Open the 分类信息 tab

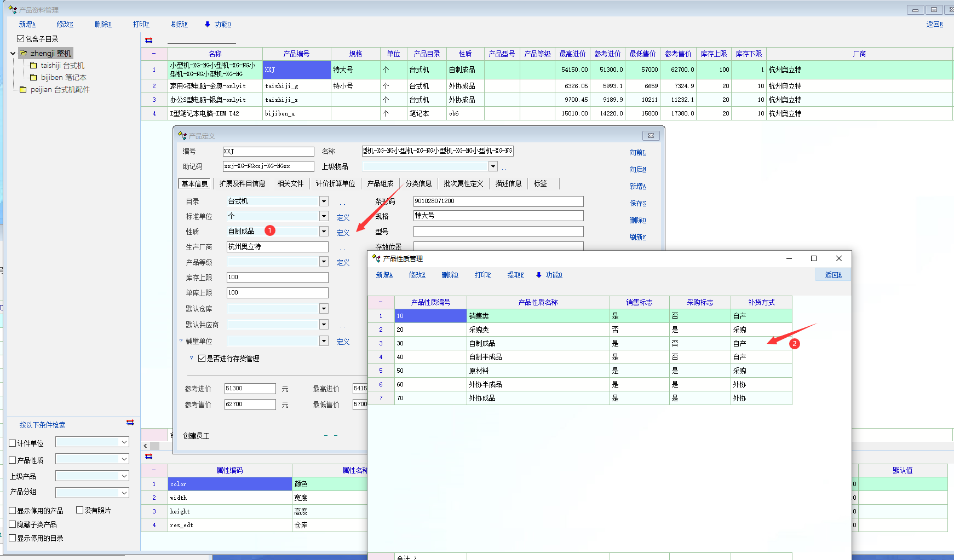[418, 184]
